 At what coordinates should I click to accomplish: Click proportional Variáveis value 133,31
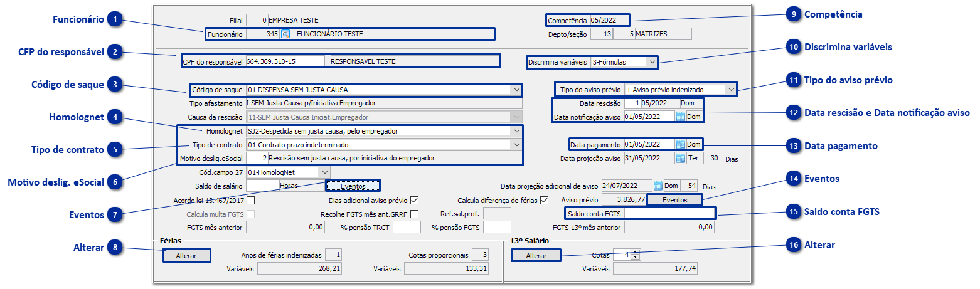click(447, 268)
